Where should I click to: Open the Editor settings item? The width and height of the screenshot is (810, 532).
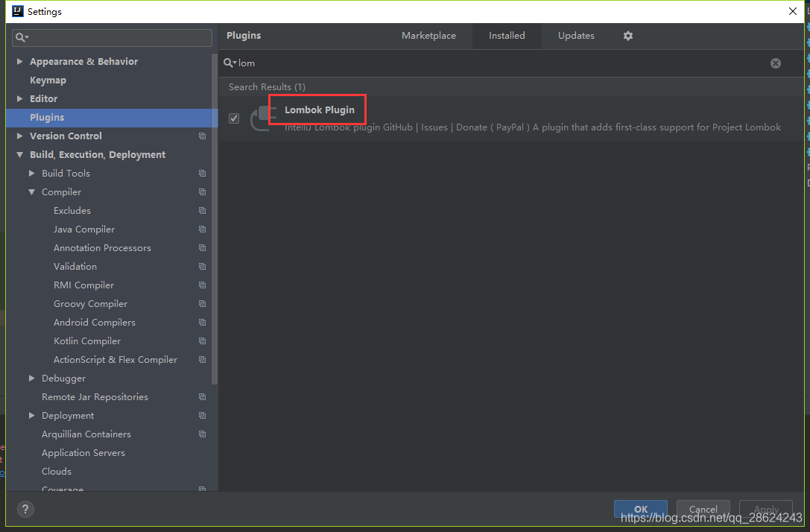pos(43,98)
